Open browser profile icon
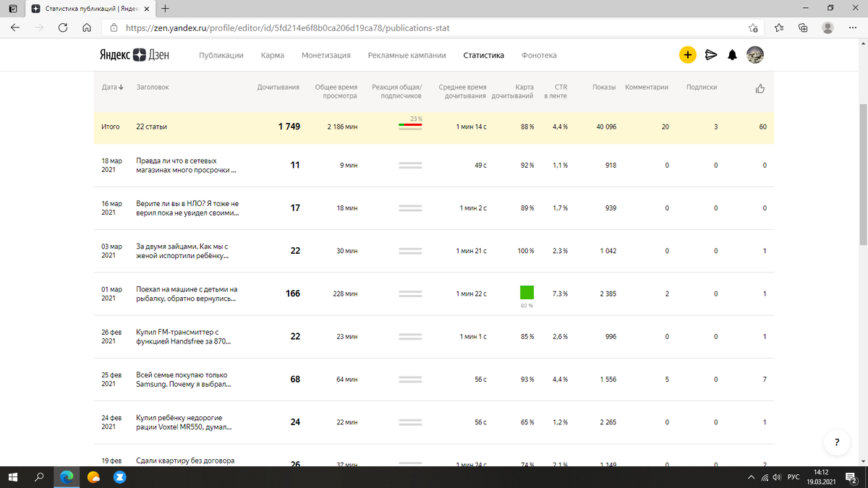The image size is (868, 488). [x=827, y=27]
